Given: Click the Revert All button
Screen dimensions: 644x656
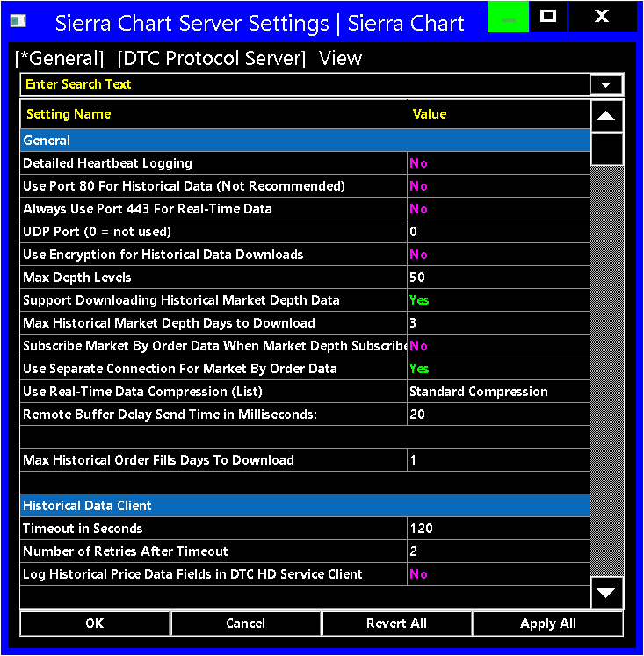Looking at the screenshot, I should coord(397,624).
